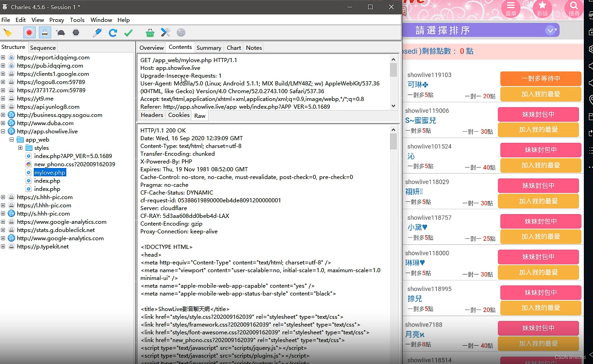
Task: Open profile name 月亮 in ShowLive list
Action: pos(415,334)
